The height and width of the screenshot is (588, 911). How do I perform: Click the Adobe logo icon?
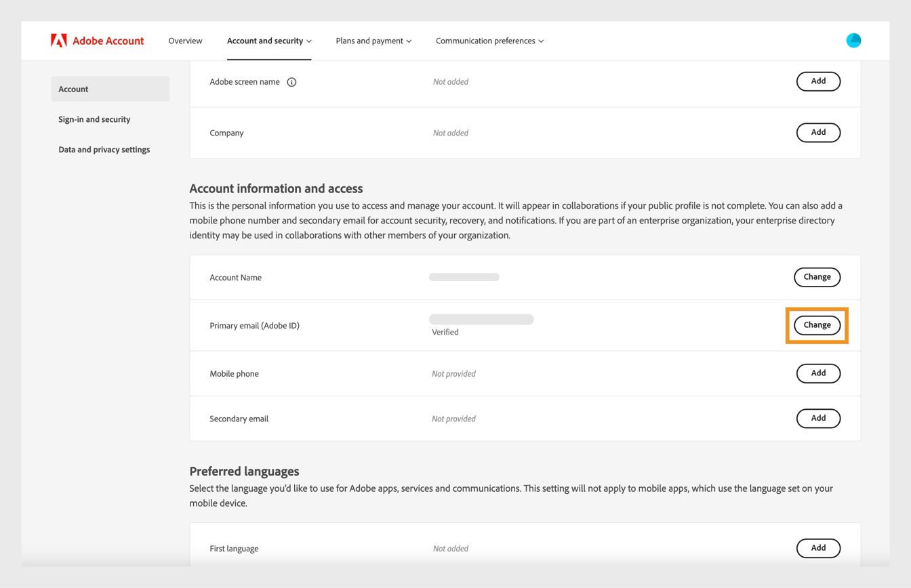click(x=59, y=40)
